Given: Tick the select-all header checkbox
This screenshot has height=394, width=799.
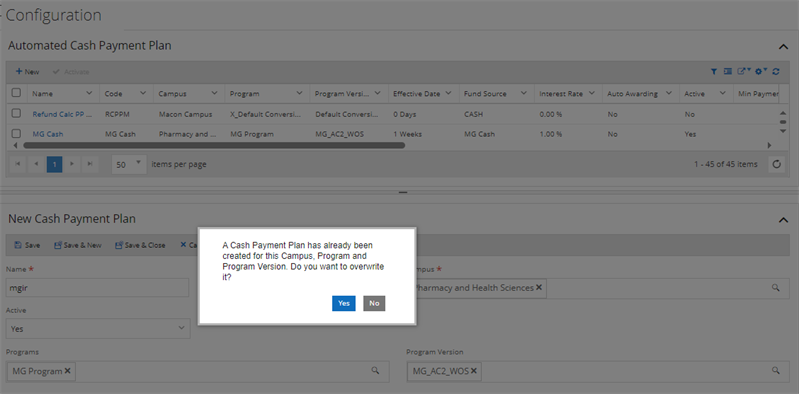Looking at the screenshot, I should (16, 93).
